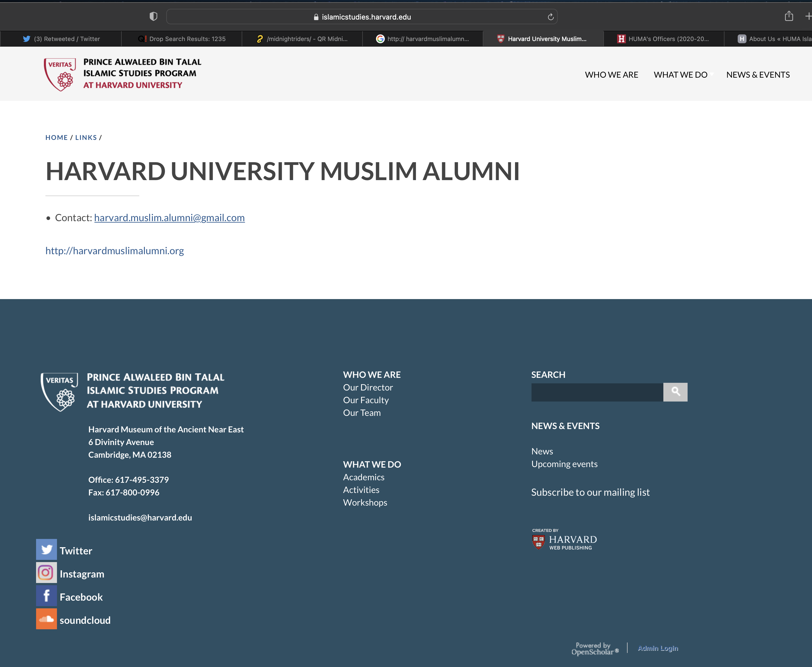Open Our Director footer link
This screenshot has height=667, width=812.
pyautogui.click(x=368, y=387)
